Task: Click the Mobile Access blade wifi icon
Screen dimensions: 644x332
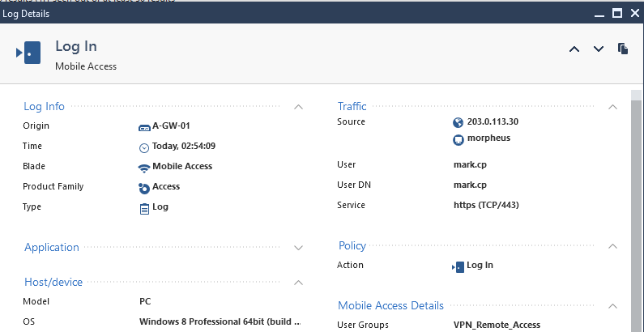Action: point(145,167)
